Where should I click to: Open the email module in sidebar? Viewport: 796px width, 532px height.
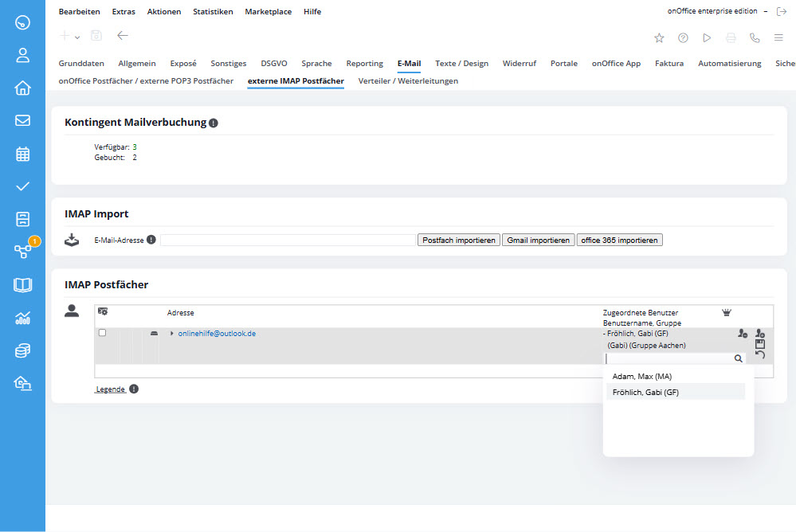[x=22, y=120]
